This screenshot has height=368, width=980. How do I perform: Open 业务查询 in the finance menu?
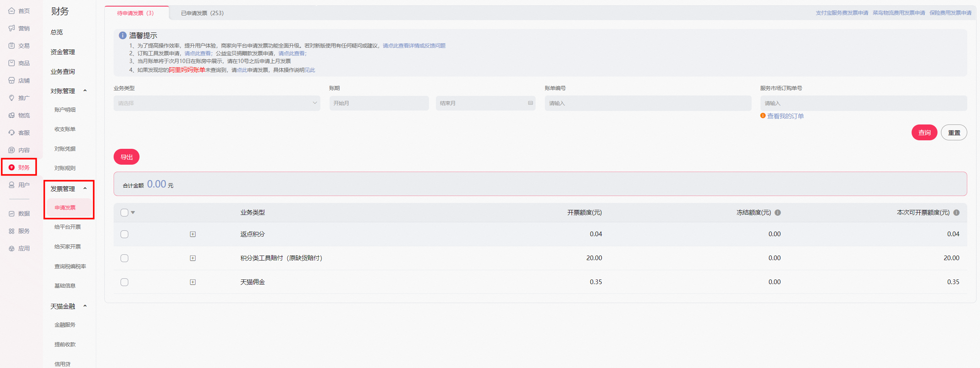click(x=63, y=72)
